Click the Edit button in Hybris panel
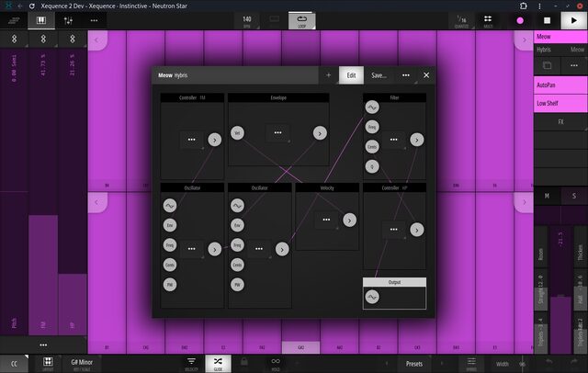 coord(351,75)
